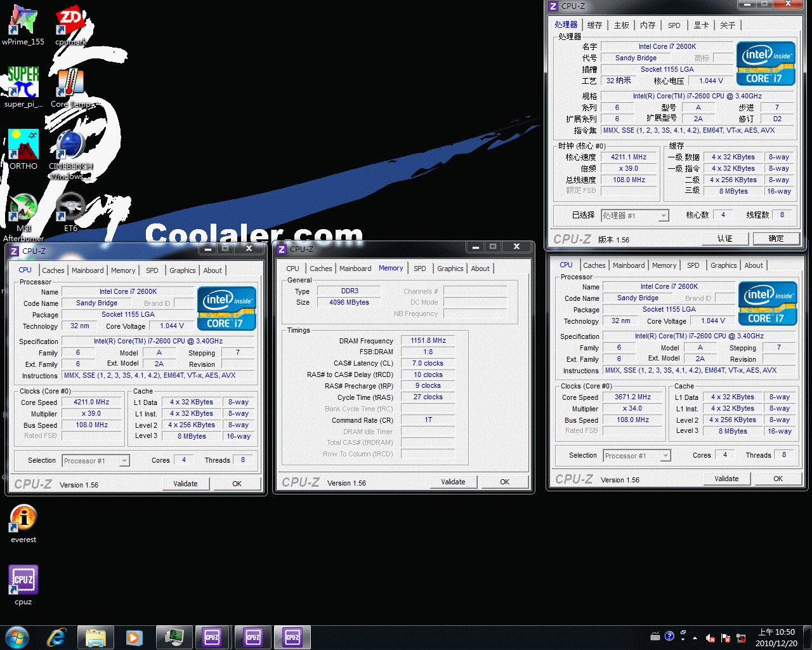Click the monitor application icon in the taskbar

174,637
